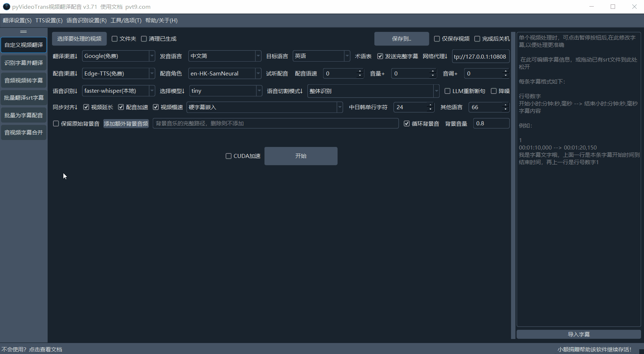Switch to 自定义视频翻译 tab
This screenshot has height=354, width=644.
24,45
